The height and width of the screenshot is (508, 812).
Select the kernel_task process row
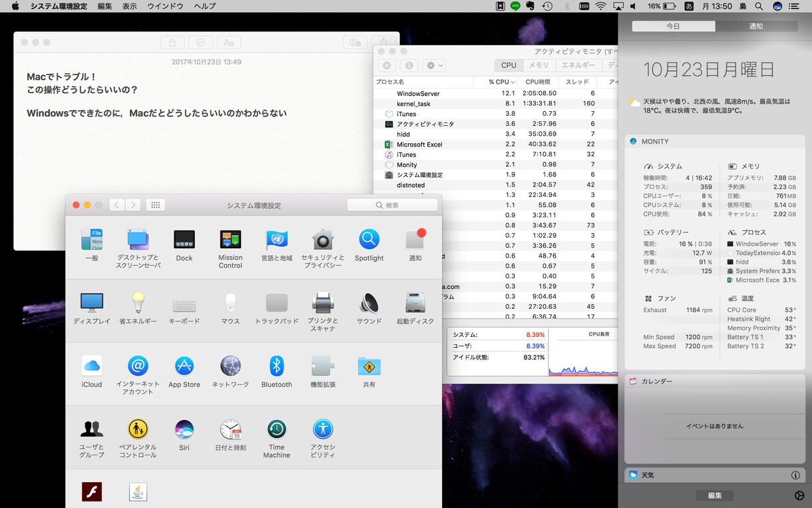pyautogui.click(x=496, y=104)
